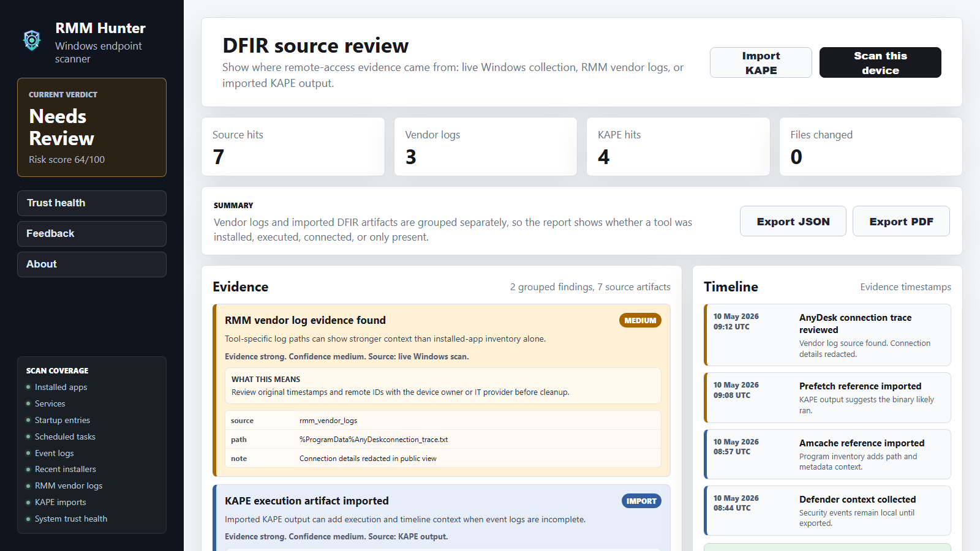The height and width of the screenshot is (551, 980).
Task: Click the Needs Review verdict card
Action: pyautogui.click(x=92, y=127)
